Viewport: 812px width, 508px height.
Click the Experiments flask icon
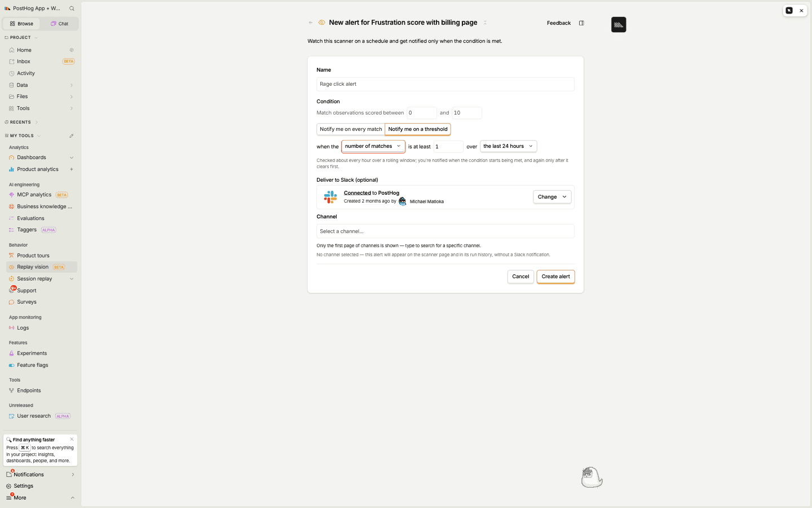[x=11, y=353]
